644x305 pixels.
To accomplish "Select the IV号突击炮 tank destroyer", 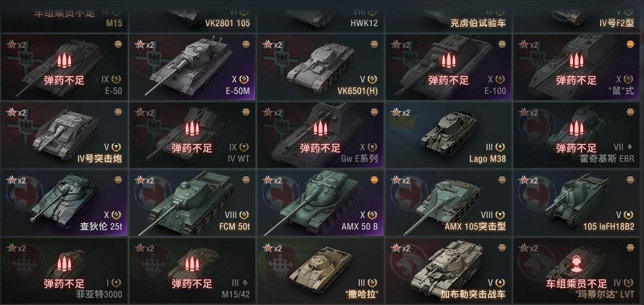I will coord(64,135).
